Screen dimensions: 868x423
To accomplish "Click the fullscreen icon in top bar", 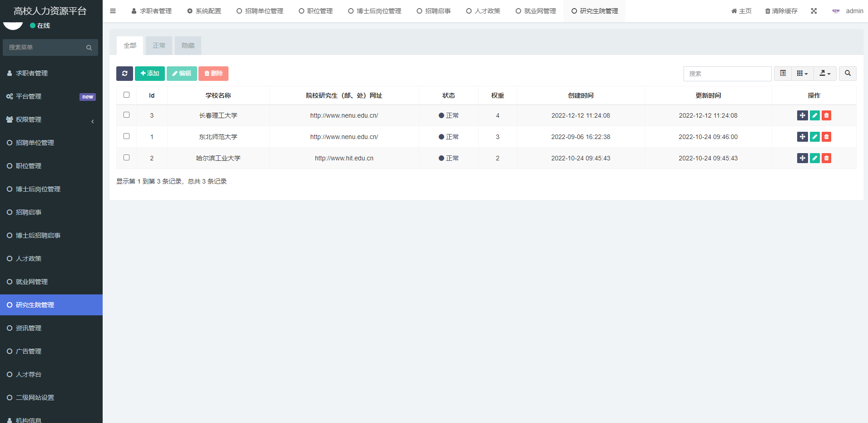I will click(x=813, y=11).
